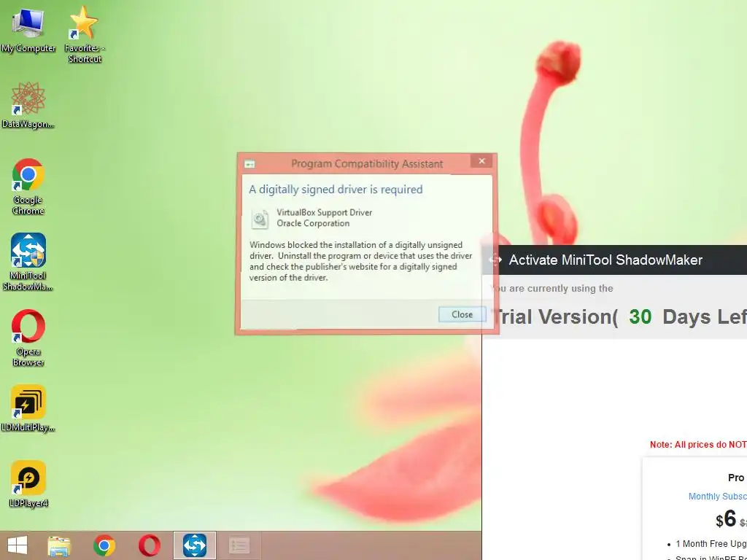Open Google Chrome desktop shortcut

pos(28,187)
